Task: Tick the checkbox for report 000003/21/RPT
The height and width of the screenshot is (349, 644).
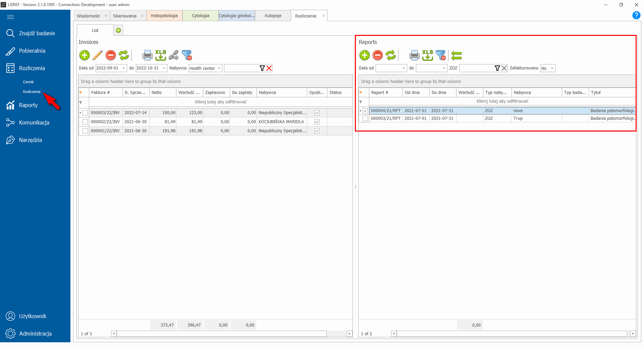Action: pyautogui.click(x=365, y=118)
